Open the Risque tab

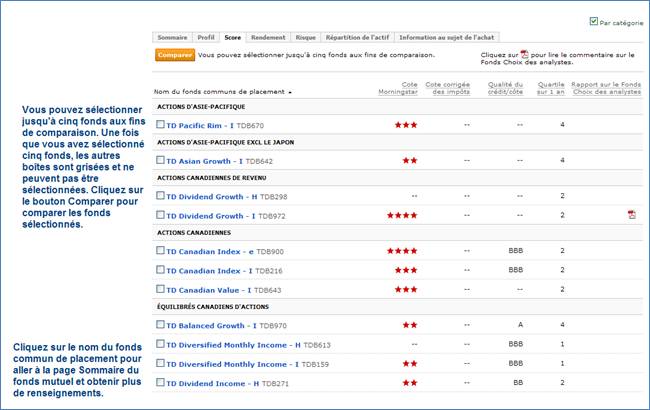(307, 37)
